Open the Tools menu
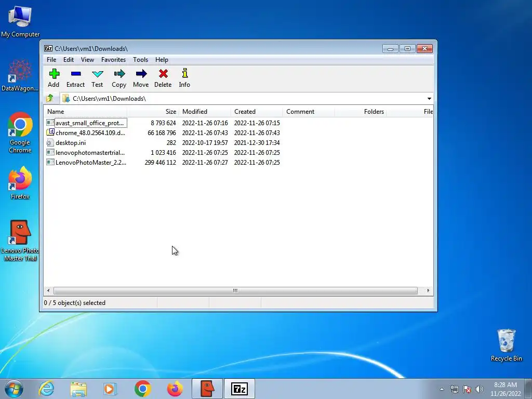Screen dimensions: 532x399 140,60
